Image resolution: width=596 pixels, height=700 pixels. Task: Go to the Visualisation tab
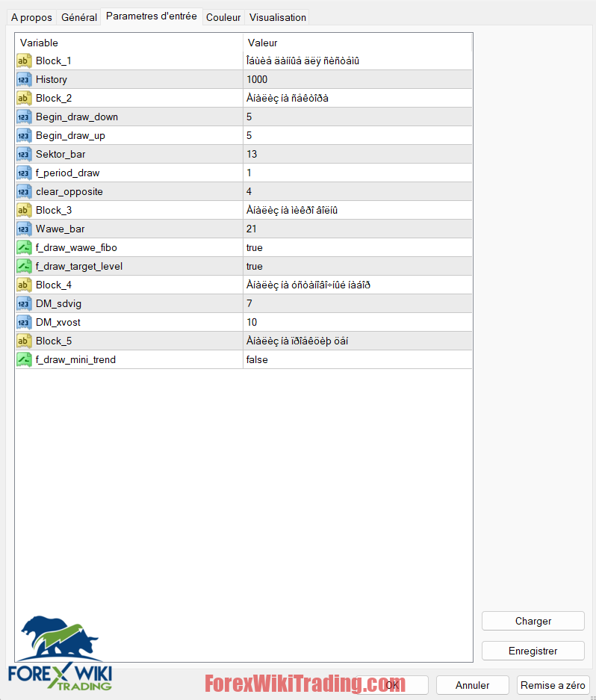278,17
